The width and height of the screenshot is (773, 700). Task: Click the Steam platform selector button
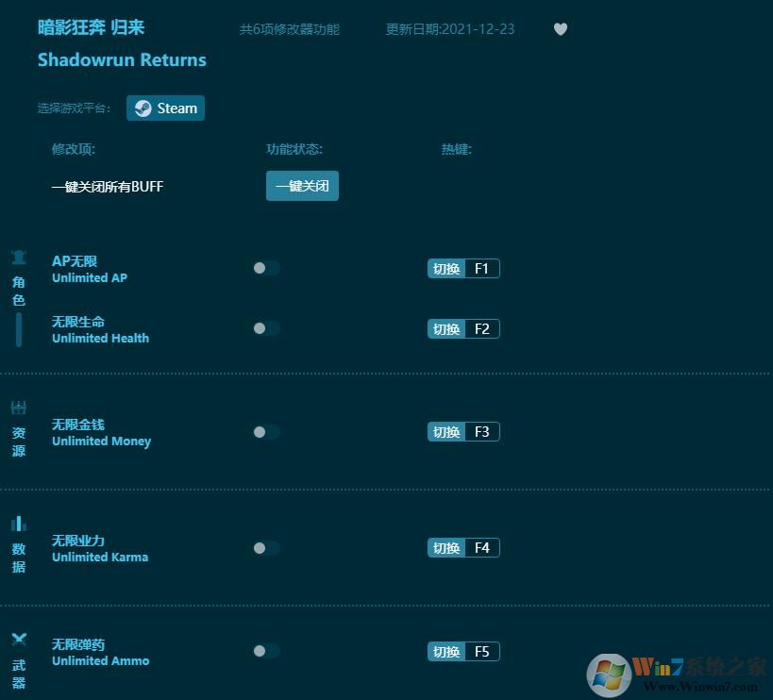pyautogui.click(x=165, y=108)
